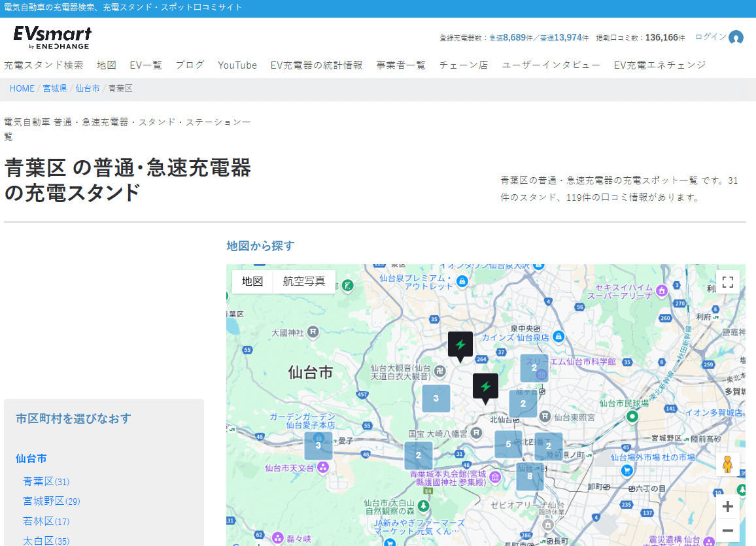
Task: Go to the ブログ page
Action: (190, 65)
